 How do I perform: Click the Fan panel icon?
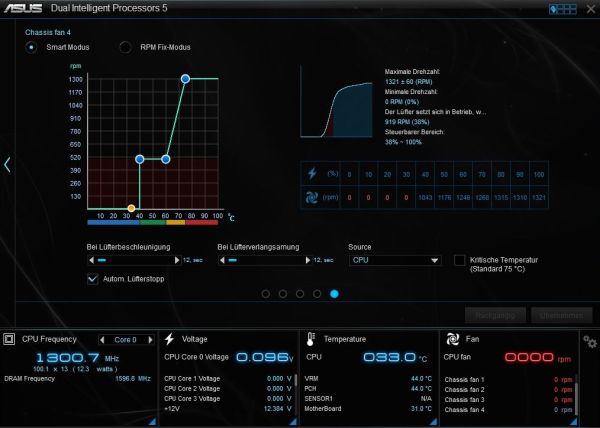pos(453,339)
